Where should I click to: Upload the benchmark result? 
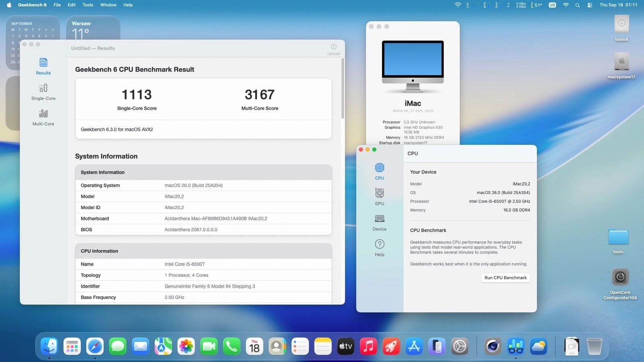(333, 49)
